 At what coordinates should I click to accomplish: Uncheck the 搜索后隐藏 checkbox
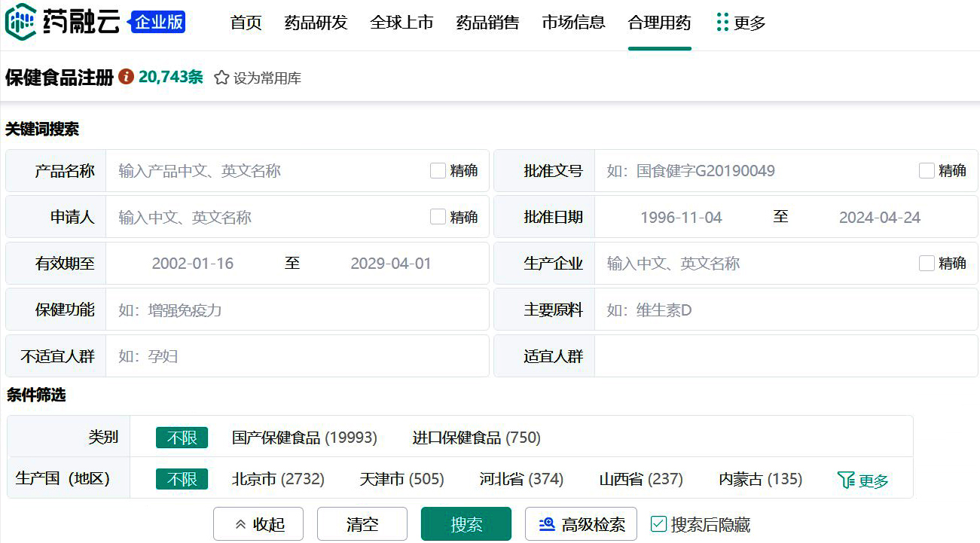coord(658,524)
